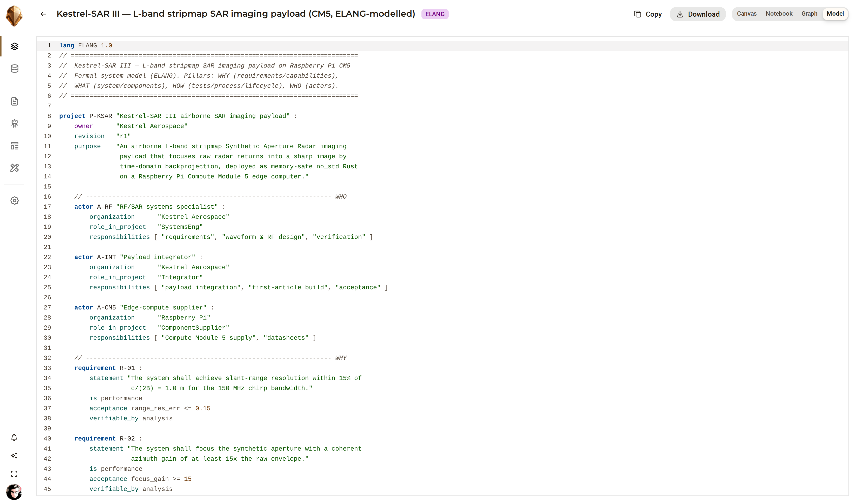The image size is (857, 504).
Task: Click line number 27 in the gutter
Action: tap(47, 307)
